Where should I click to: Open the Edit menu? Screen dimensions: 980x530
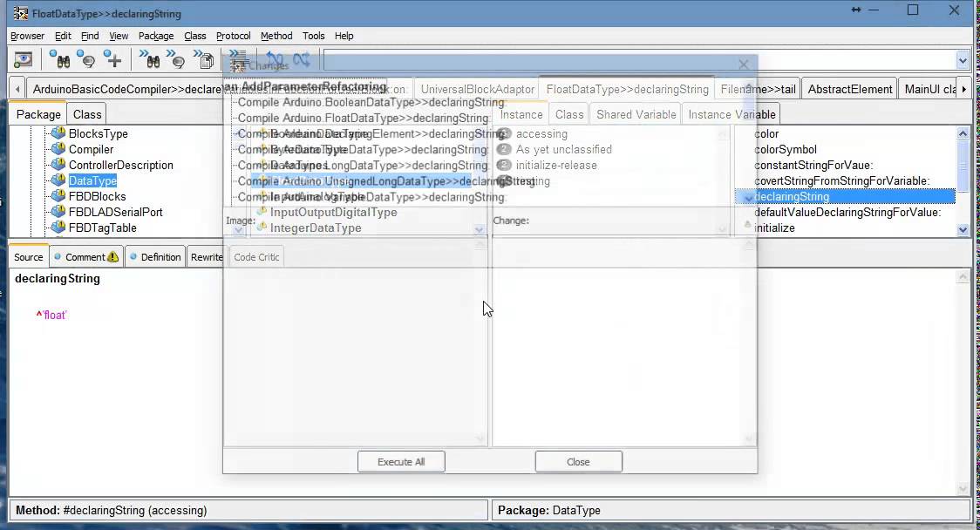pos(63,36)
